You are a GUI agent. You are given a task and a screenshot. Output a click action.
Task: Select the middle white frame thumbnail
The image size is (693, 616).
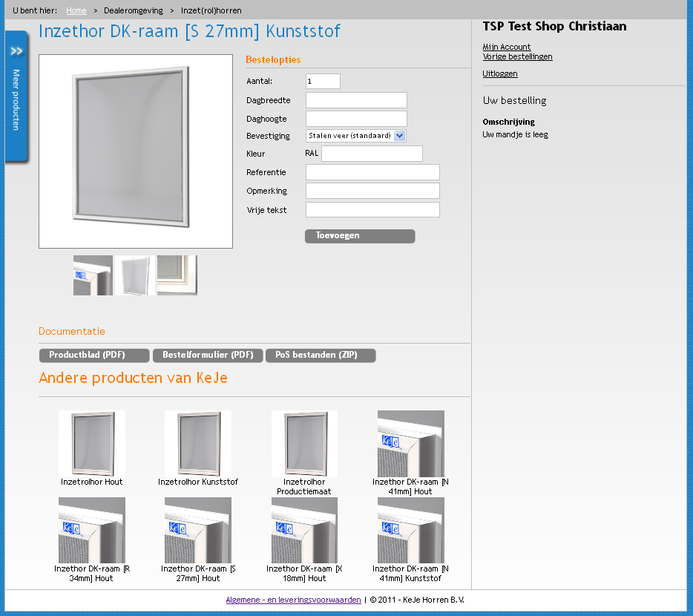coord(135,275)
